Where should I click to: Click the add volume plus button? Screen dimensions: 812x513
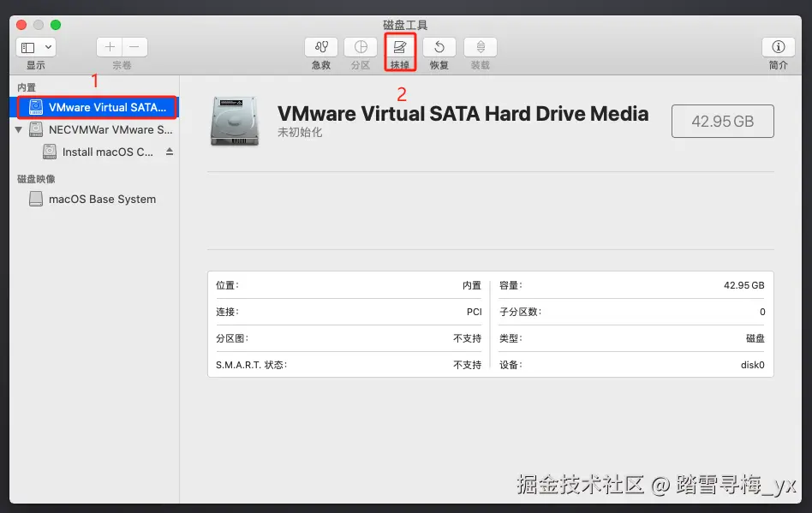[x=110, y=47]
